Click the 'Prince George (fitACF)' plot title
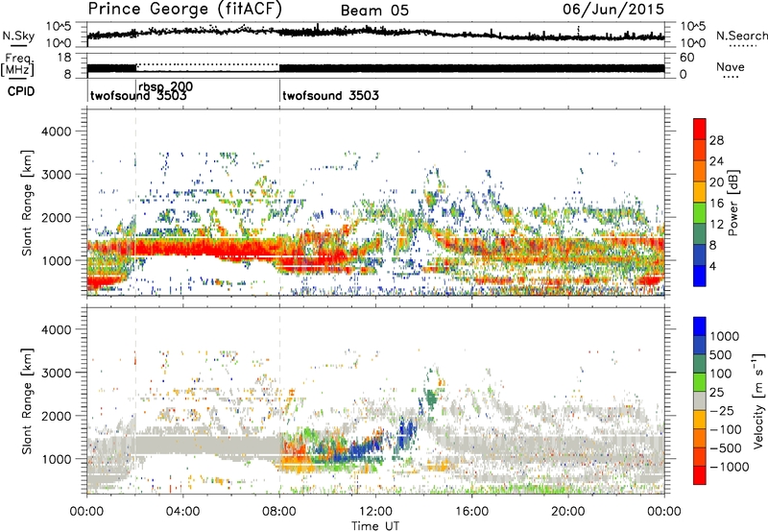The width and height of the screenshot is (768, 532). point(185,10)
